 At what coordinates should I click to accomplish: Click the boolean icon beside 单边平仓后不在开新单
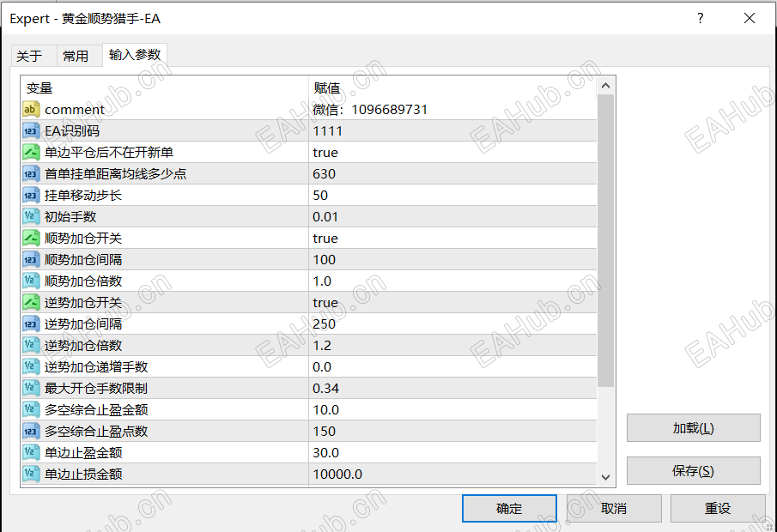coord(32,153)
